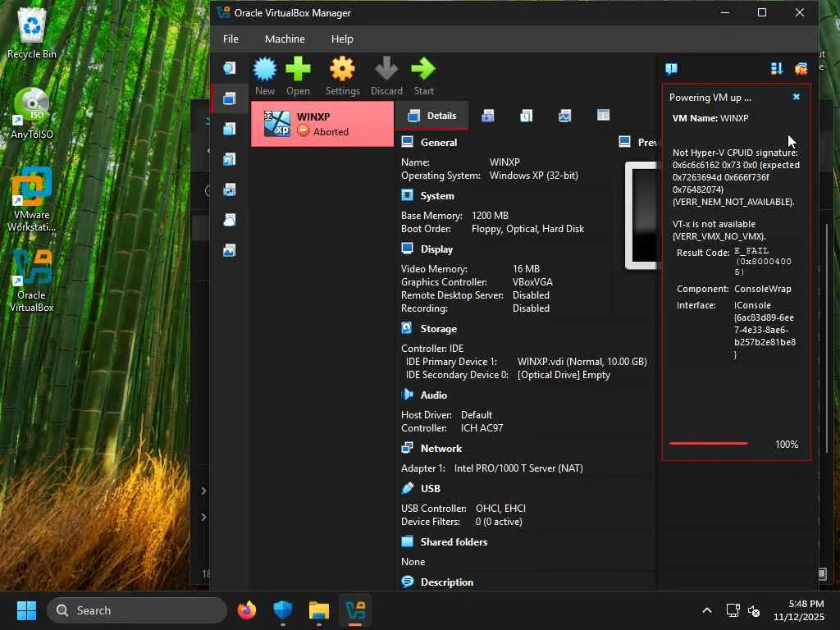The height and width of the screenshot is (630, 840).
Task: Open the Extensions tool in the sidebar
Action: pyautogui.click(x=230, y=129)
